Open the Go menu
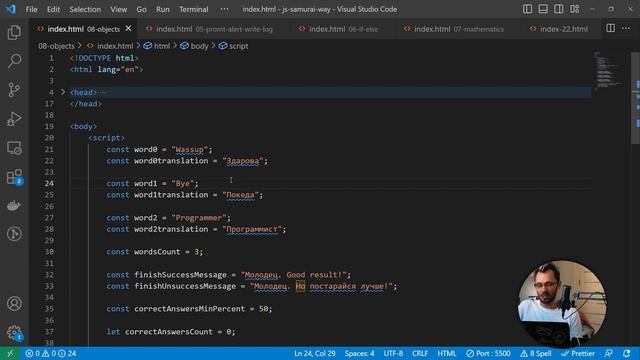640x360 pixels. (x=141, y=9)
